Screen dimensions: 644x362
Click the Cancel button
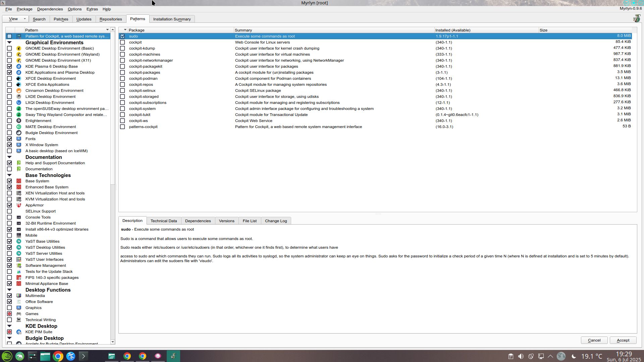tap(594, 340)
